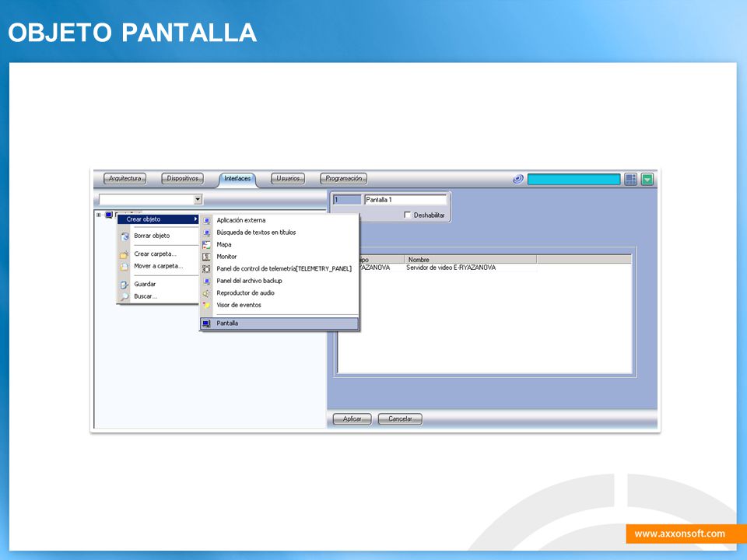Screen dimensions: 747x560
Task: Open the Usuarios tab
Action: pyautogui.click(x=288, y=179)
